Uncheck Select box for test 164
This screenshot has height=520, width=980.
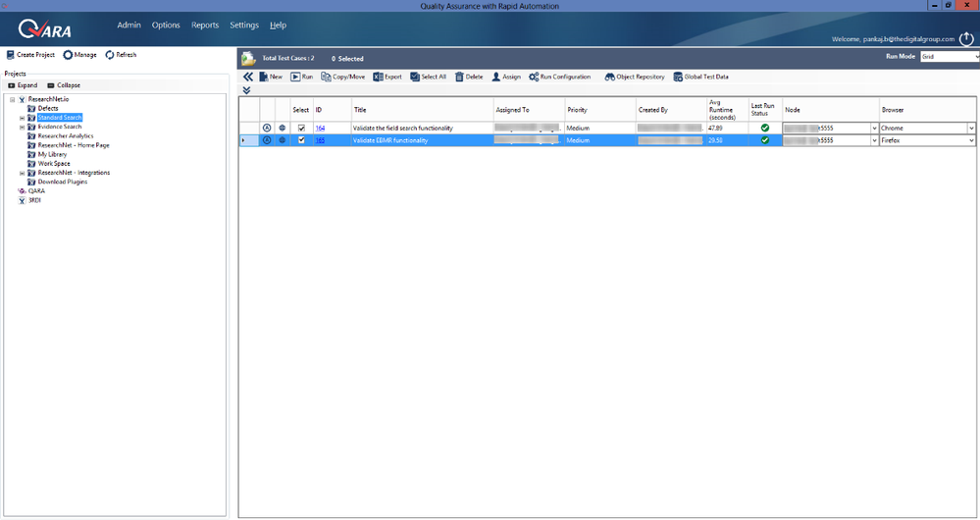point(301,129)
